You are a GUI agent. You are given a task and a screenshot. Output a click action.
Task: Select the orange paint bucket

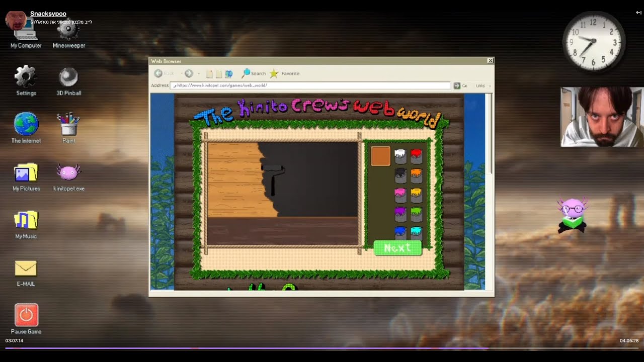(x=416, y=175)
